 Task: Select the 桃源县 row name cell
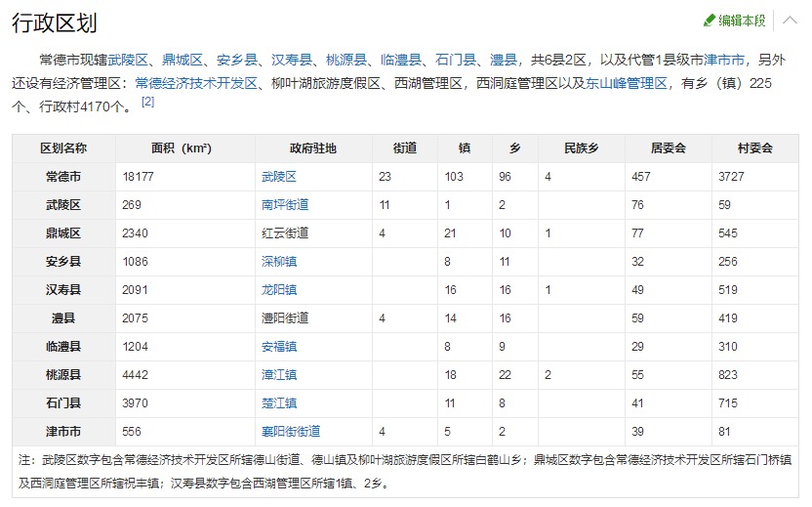coord(63,375)
